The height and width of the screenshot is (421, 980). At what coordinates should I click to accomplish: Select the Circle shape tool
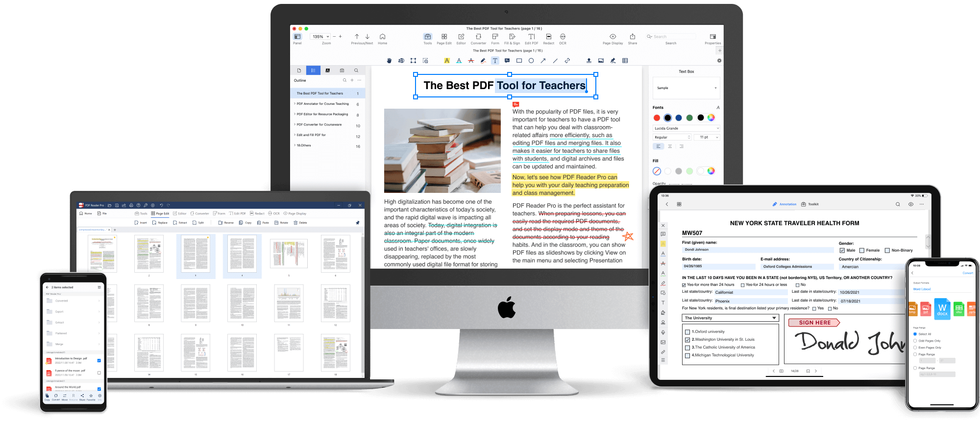point(531,61)
